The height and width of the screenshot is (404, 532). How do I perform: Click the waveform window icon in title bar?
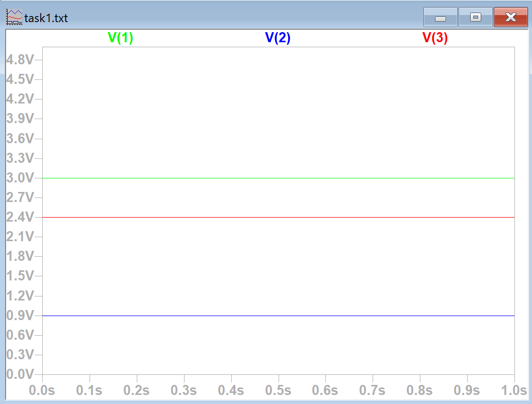click(14, 18)
